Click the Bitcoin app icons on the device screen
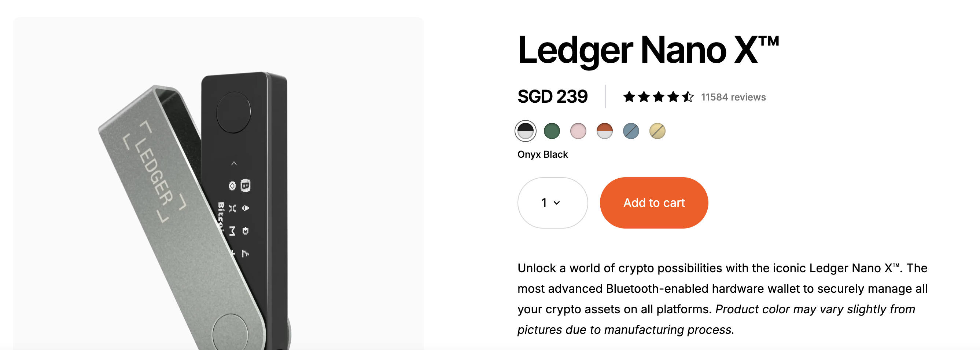Viewport: 980px width, 350px height. tap(239, 208)
